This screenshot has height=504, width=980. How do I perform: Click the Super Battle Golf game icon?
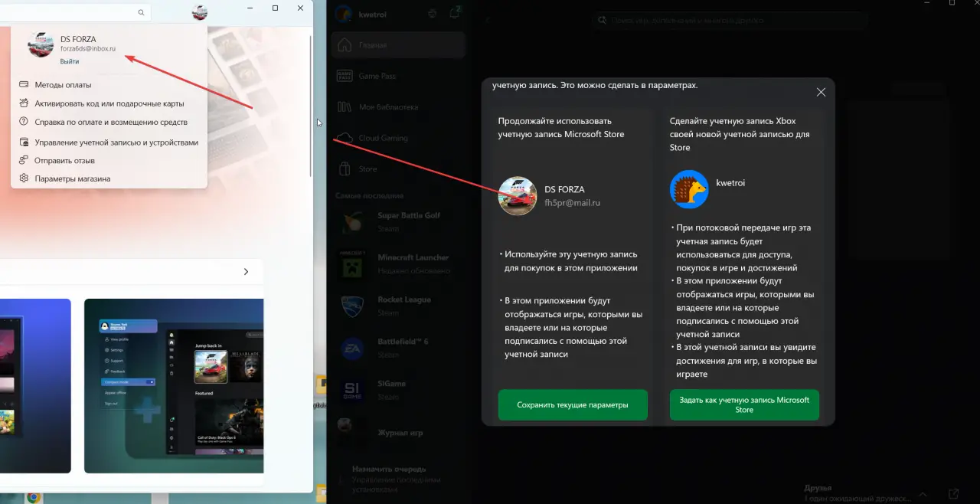351,221
